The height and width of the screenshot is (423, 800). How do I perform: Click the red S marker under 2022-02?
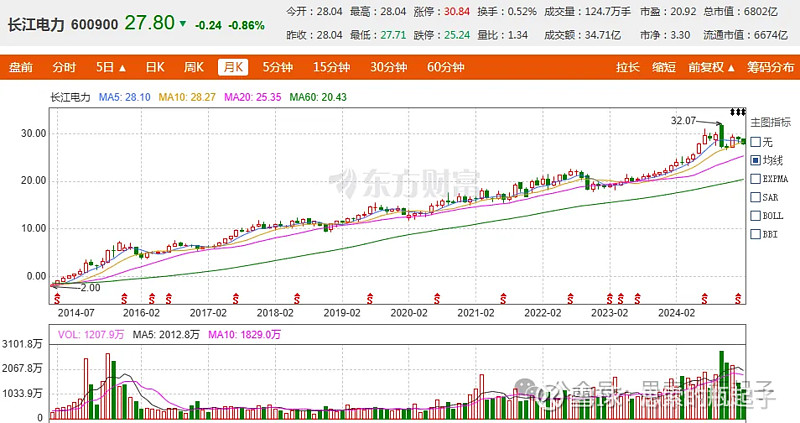point(570,298)
